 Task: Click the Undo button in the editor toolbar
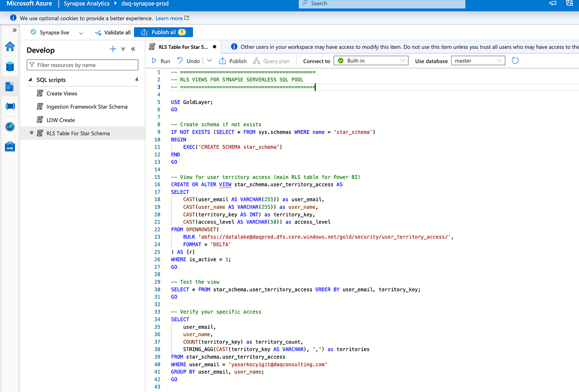pyautogui.click(x=189, y=61)
